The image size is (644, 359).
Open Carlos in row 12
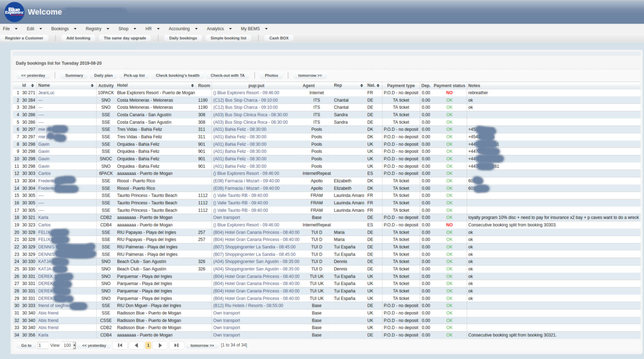click(44, 174)
